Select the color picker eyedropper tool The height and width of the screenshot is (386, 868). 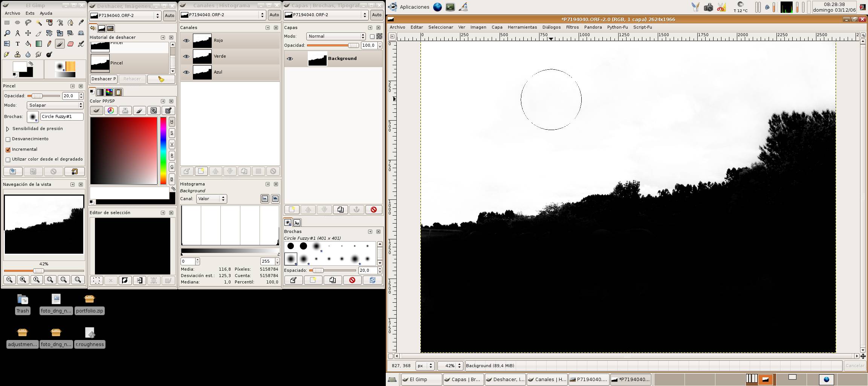pyautogui.click(x=81, y=23)
